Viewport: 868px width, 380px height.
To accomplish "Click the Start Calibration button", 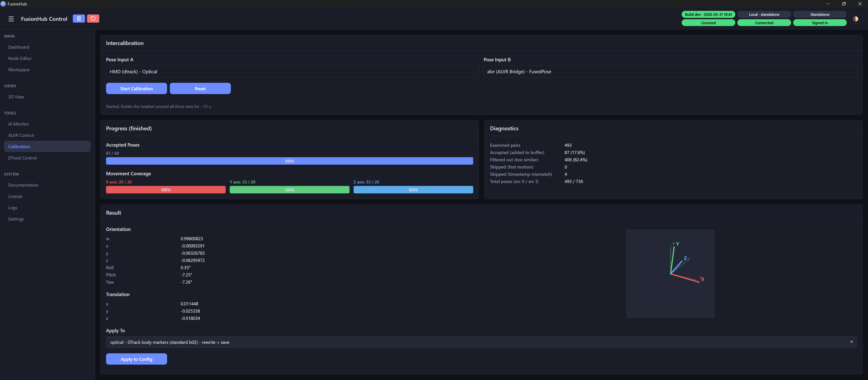I will (x=137, y=88).
